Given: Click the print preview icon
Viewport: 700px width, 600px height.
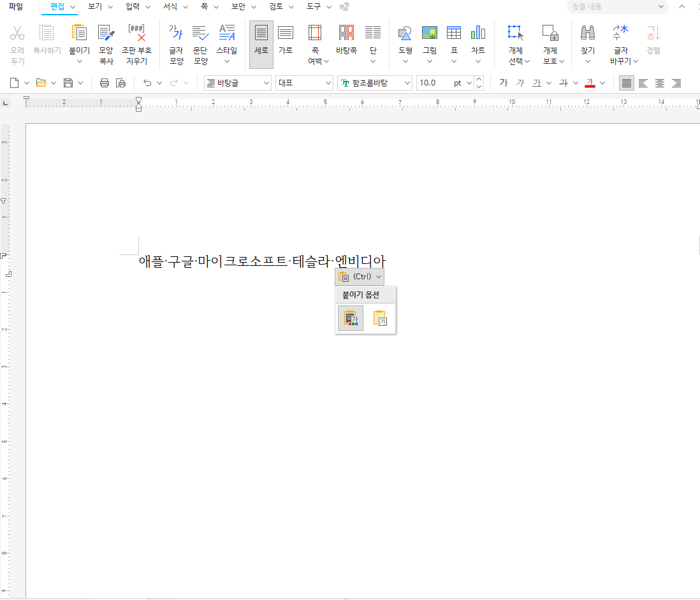Looking at the screenshot, I should [121, 83].
